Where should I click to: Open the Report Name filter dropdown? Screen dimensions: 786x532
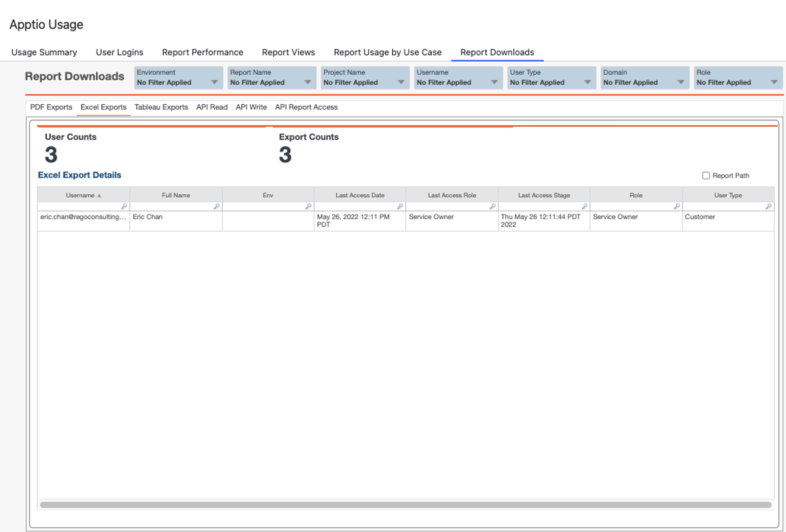tap(272, 78)
